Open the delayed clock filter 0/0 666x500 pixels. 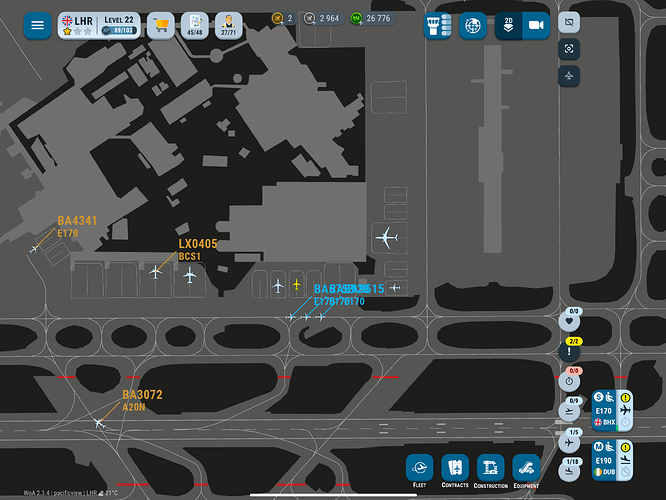click(569, 379)
